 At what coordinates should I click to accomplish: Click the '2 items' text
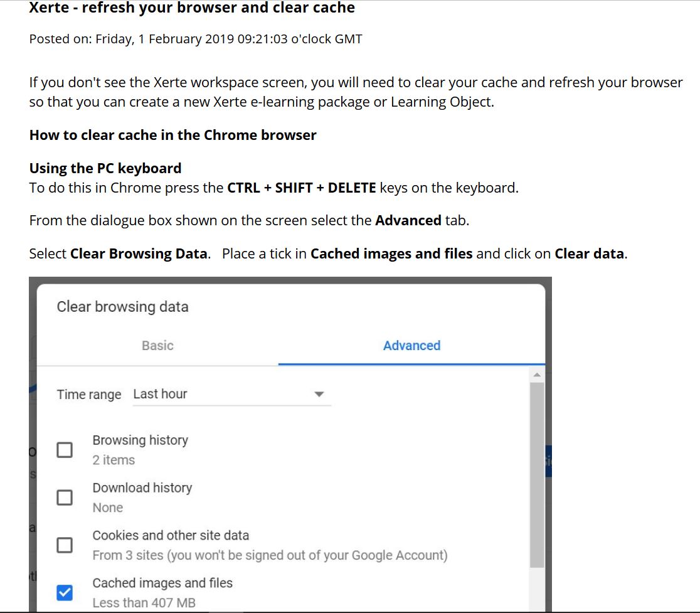(x=114, y=460)
